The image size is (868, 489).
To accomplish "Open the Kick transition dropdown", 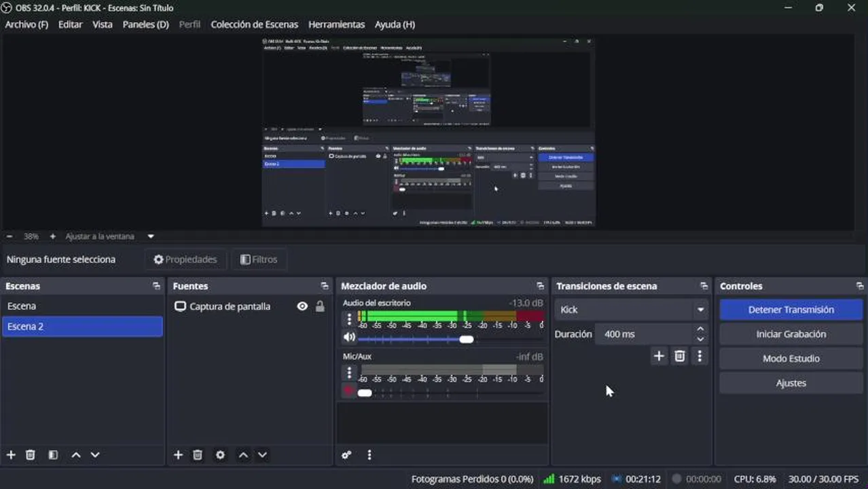I will pos(631,310).
